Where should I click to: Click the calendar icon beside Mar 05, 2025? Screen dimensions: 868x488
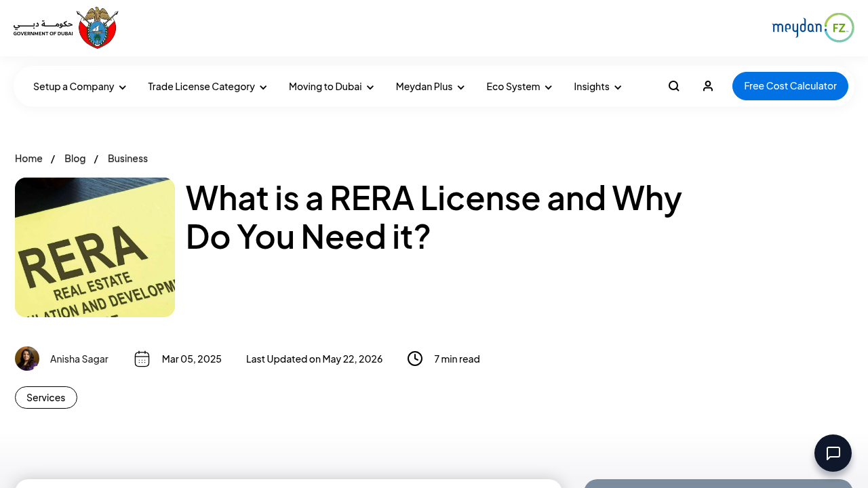(142, 359)
